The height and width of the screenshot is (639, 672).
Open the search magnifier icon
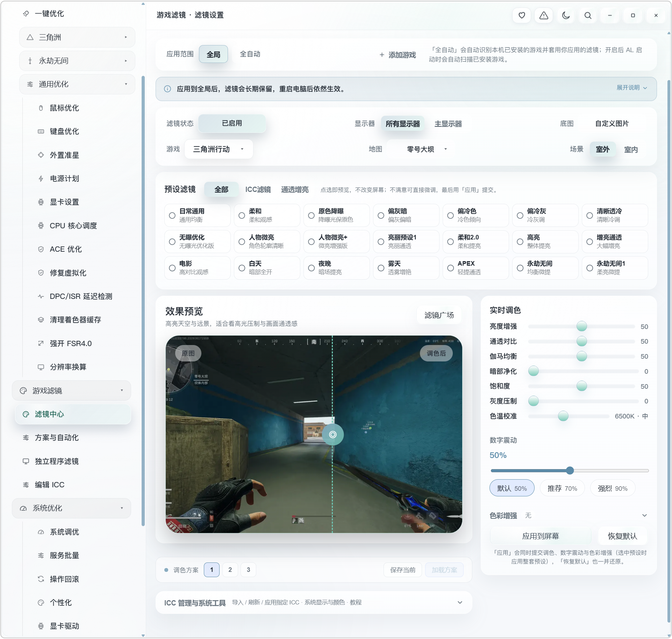click(x=588, y=15)
